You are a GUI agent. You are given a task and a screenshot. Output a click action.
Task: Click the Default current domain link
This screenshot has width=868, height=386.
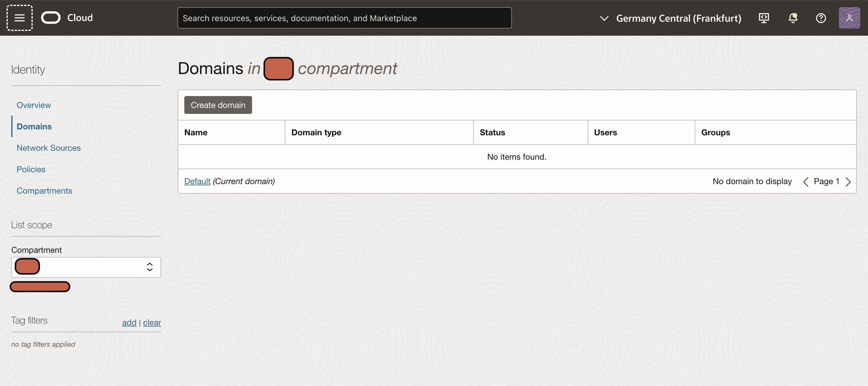point(197,181)
